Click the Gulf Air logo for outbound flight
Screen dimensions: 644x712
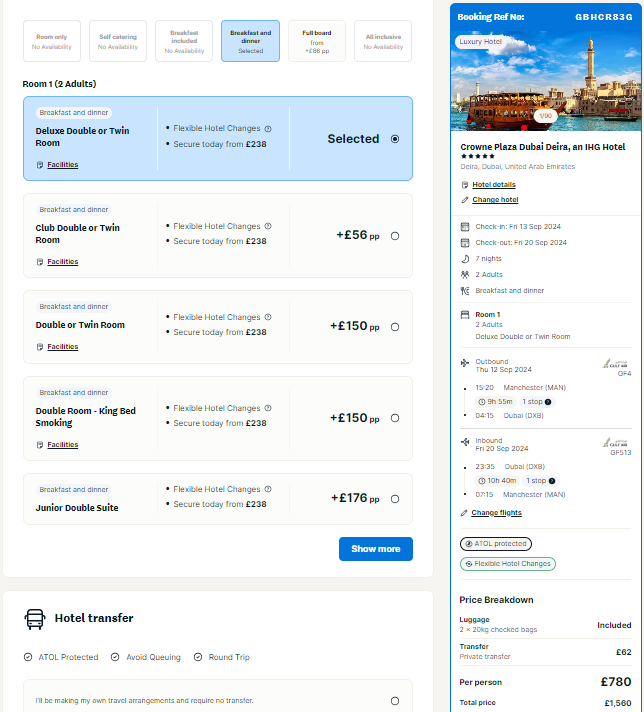(615, 363)
